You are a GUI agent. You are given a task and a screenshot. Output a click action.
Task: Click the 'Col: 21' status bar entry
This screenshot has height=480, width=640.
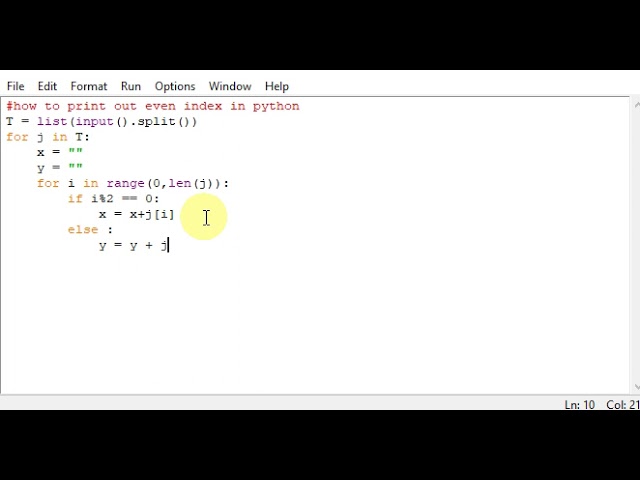pos(623,405)
